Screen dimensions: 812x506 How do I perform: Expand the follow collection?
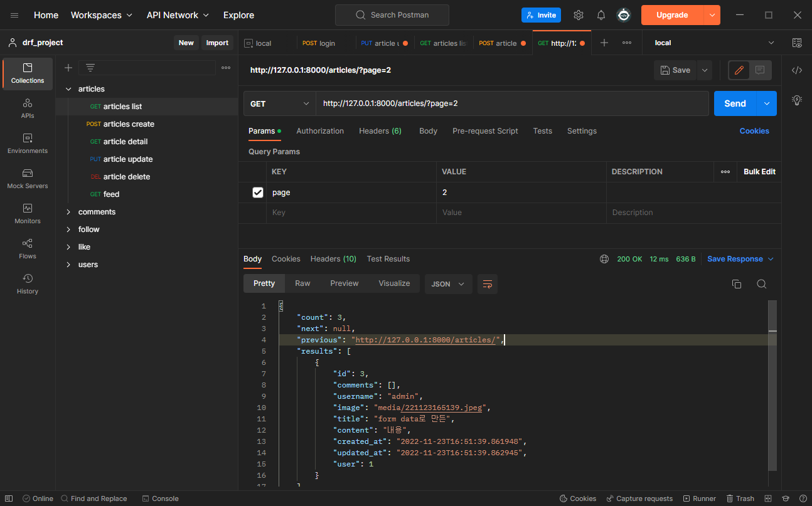point(68,229)
